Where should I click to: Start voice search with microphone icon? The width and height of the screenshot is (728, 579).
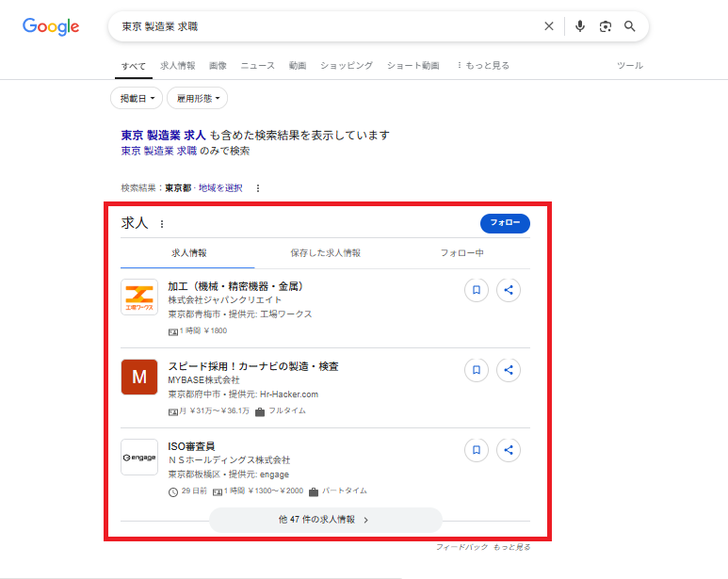click(580, 26)
